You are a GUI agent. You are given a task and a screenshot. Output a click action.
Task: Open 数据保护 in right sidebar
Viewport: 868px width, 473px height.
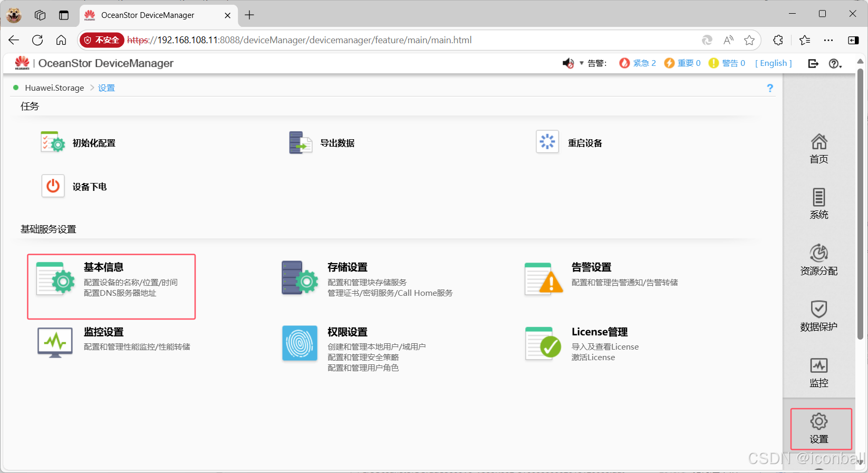pyautogui.click(x=819, y=316)
